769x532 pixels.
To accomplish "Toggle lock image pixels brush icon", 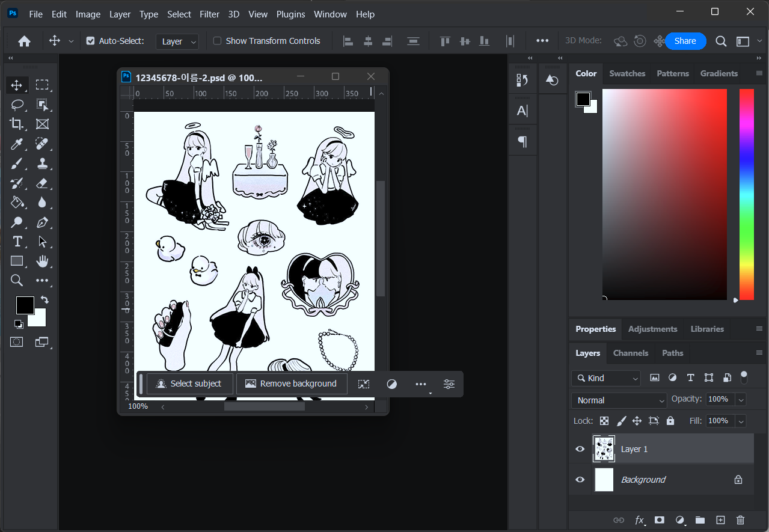I will (x=621, y=421).
